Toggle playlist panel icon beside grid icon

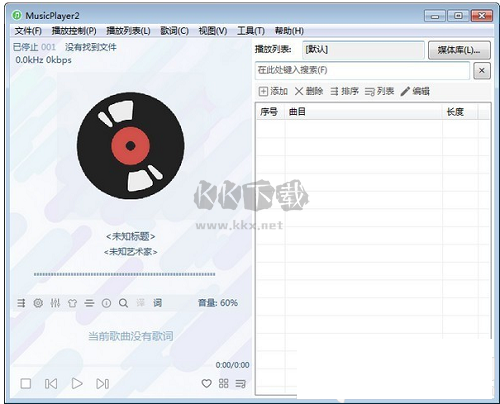(x=240, y=384)
